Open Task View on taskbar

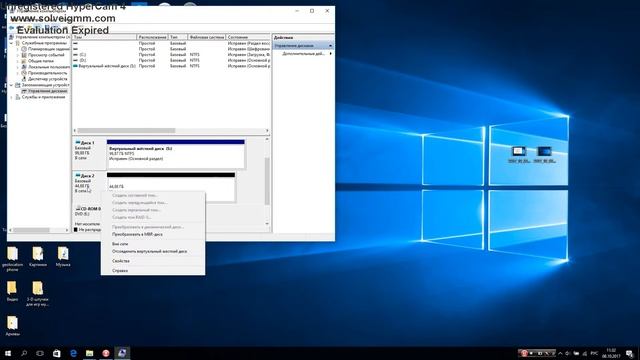click(40, 353)
